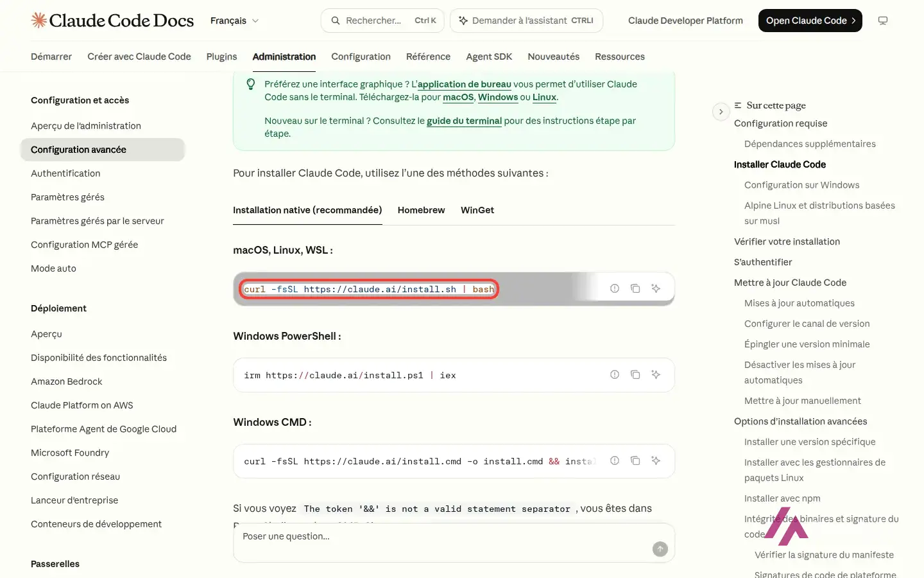Select 'Configuration avancée' in the sidebar
Image resolution: width=924 pixels, height=578 pixels.
point(103,150)
